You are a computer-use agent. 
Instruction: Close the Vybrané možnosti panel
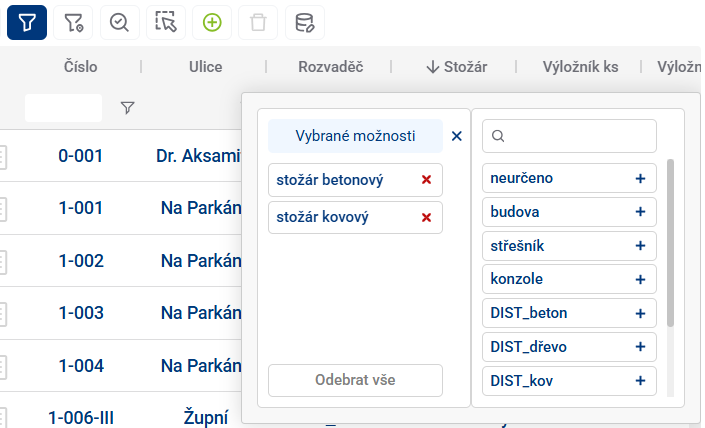point(457,136)
